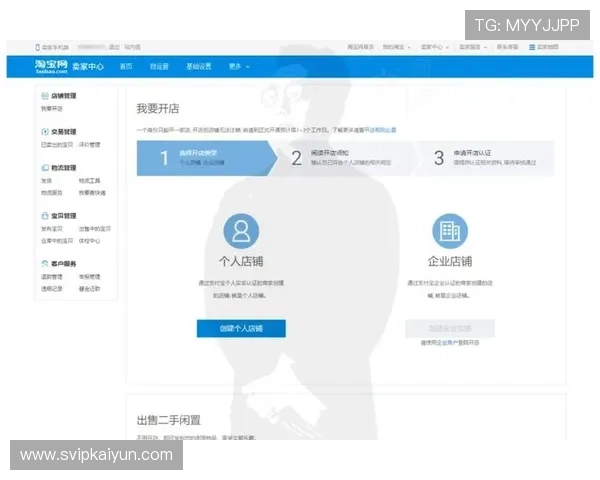Image resolution: width=600 pixels, height=480 pixels.
Task: Open 发布宝贝 in the sidebar
Action: tap(52, 229)
